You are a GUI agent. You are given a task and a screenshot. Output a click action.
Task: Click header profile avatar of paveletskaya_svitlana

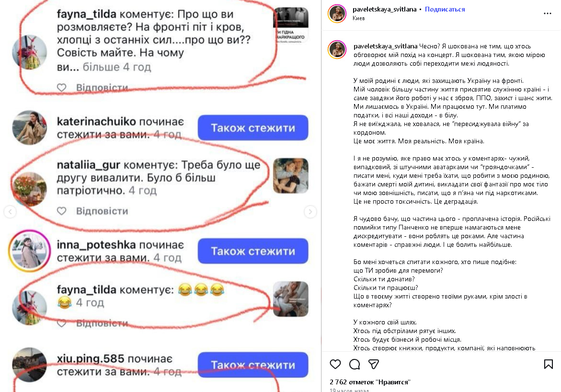337,13
